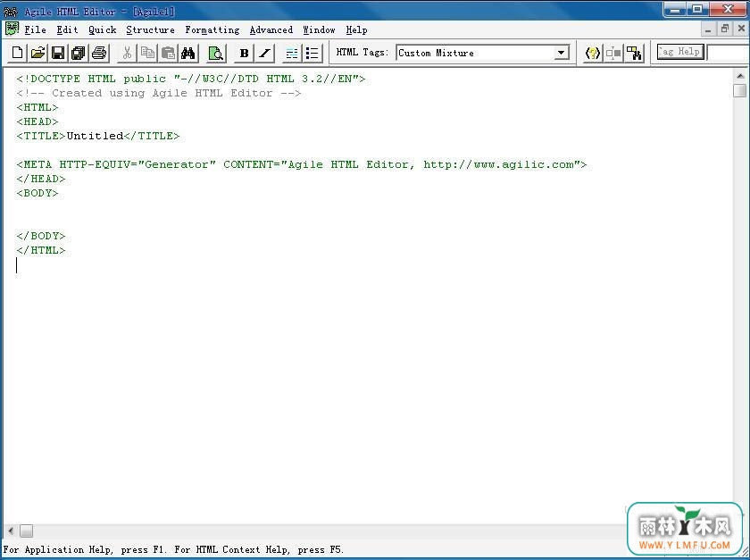Click the closing </BODY> tag line

coord(41,236)
